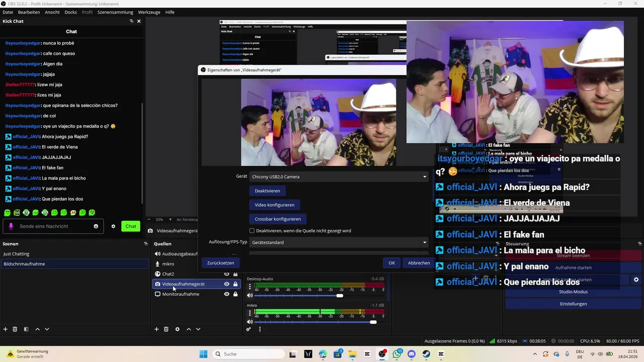The width and height of the screenshot is (644, 362).
Task: Click Abbrechen to cancel properties
Action: tap(419, 263)
